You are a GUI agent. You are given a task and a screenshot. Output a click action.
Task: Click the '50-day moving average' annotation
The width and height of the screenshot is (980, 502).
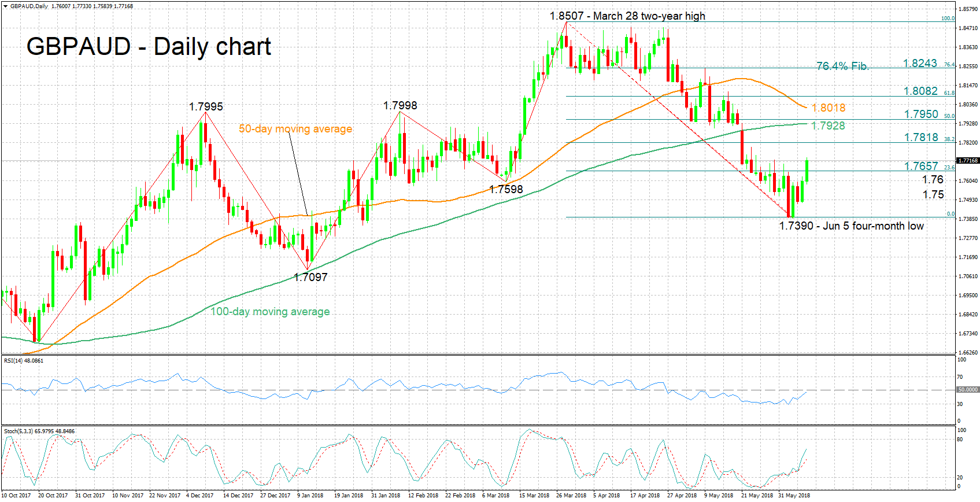click(x=295, y=128)
